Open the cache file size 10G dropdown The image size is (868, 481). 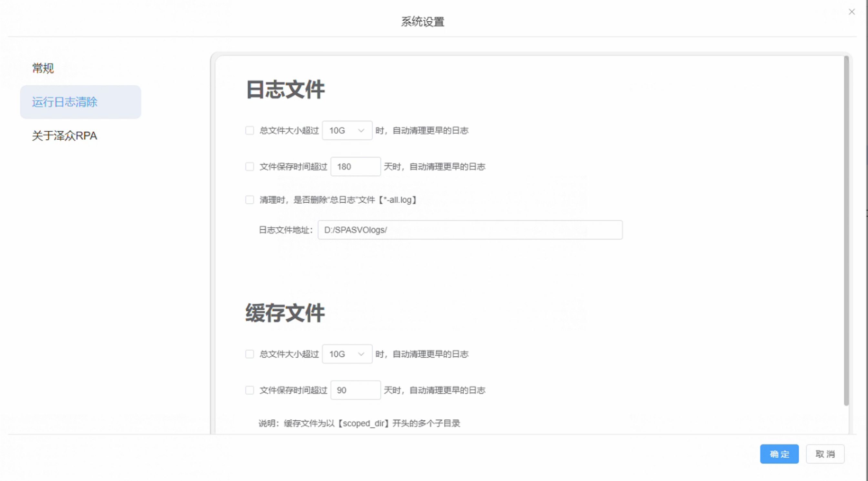point(343,354)
